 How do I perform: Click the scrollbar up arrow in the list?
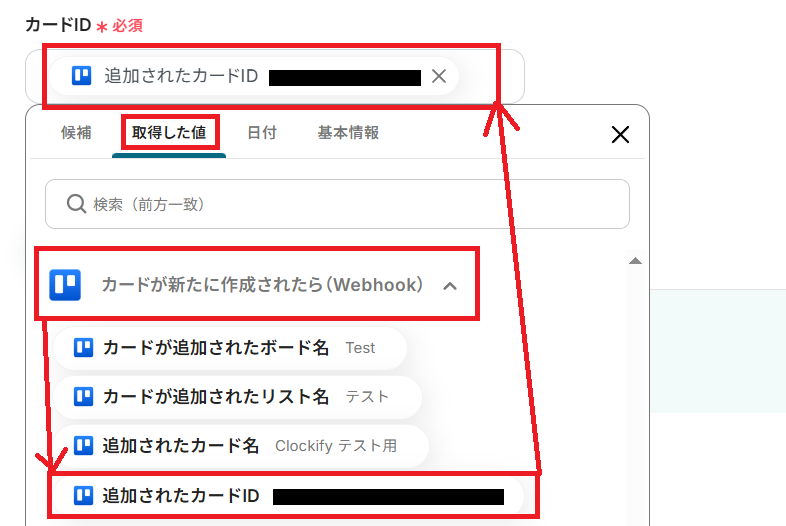(x=635, y=261)
